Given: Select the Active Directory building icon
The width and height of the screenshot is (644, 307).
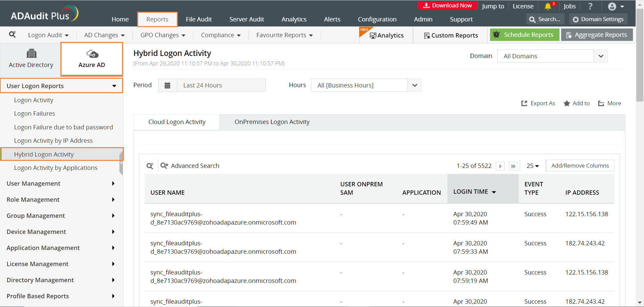Looking at the screenshot, I should (x=31, y=53).
